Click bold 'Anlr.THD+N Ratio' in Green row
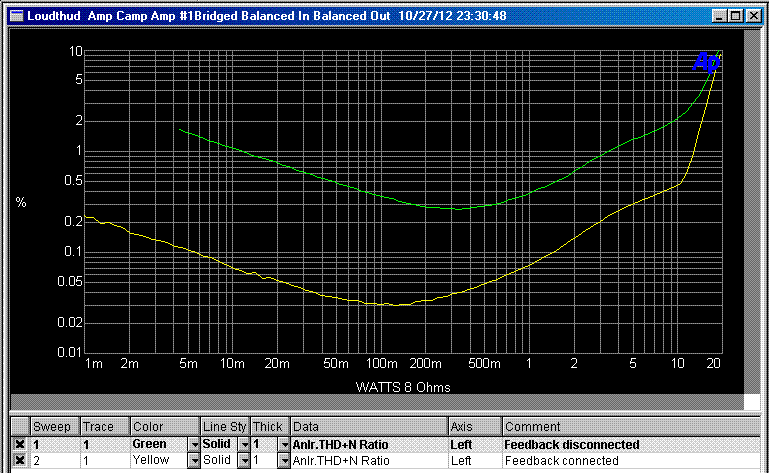 (340, 445)
